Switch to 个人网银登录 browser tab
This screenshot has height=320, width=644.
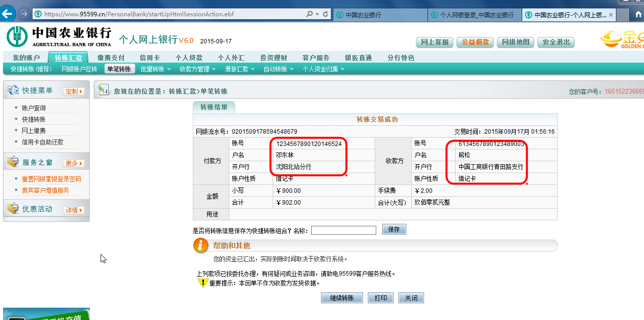coord(474,15)
